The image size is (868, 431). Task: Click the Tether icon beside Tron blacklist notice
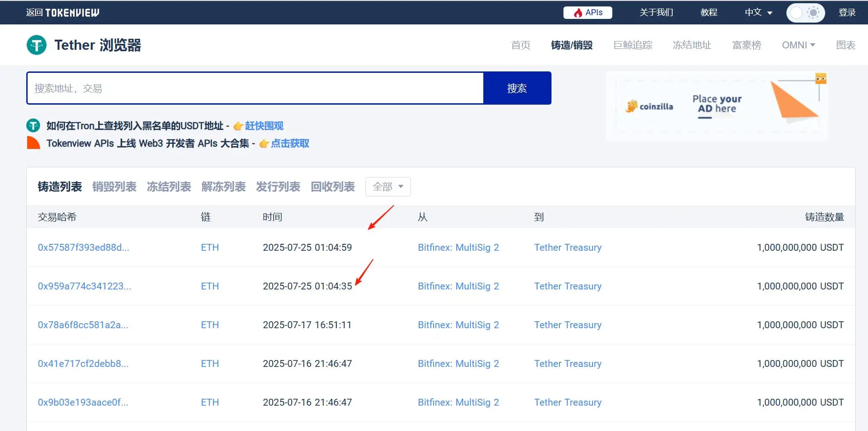point(33,125)
